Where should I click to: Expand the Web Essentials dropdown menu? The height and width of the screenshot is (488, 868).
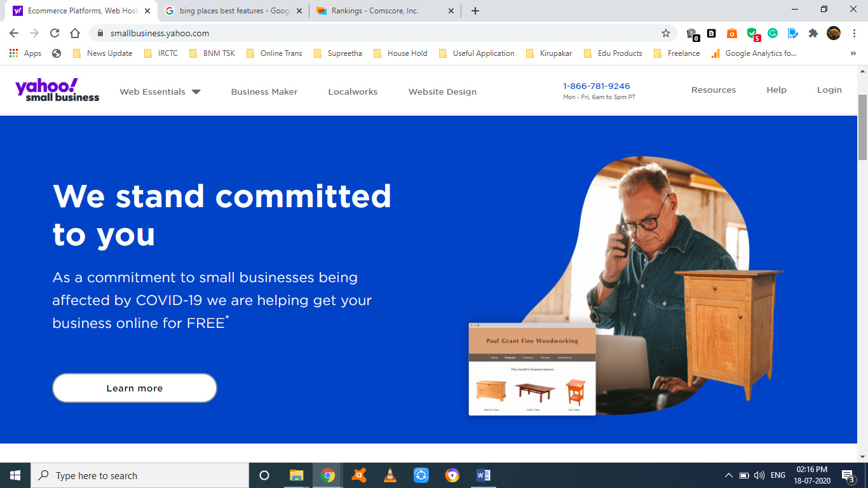point(160,91)
